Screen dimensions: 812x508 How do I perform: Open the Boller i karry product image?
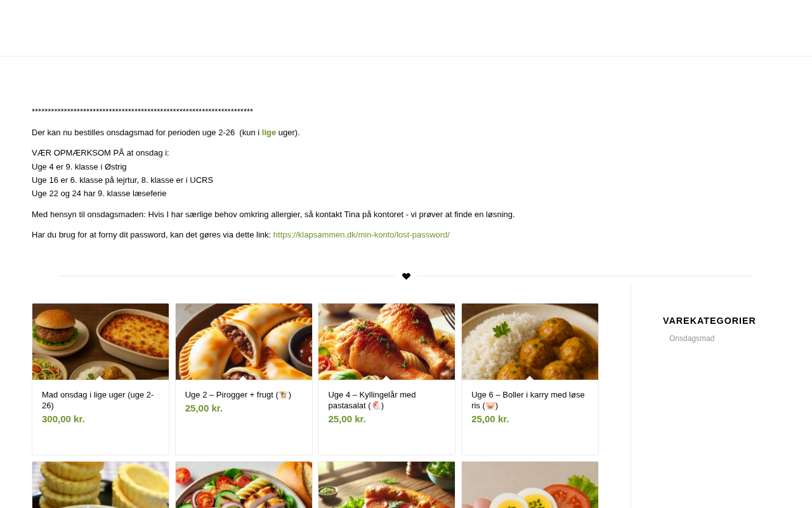coord(530,342)
